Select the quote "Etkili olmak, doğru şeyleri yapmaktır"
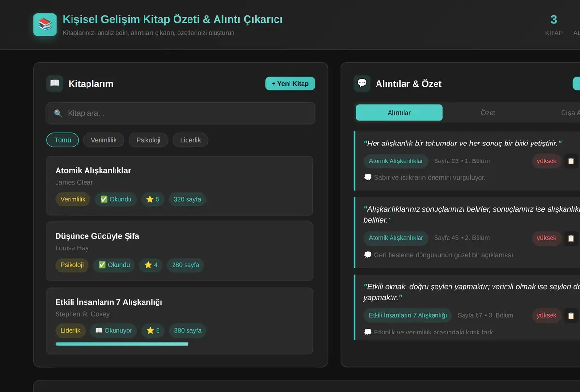The image size is (580, 392). click(x=472, y=291)
